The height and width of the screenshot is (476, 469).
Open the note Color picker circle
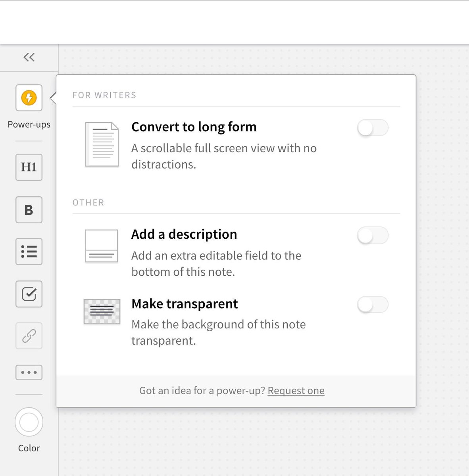[x=29, y=422]
